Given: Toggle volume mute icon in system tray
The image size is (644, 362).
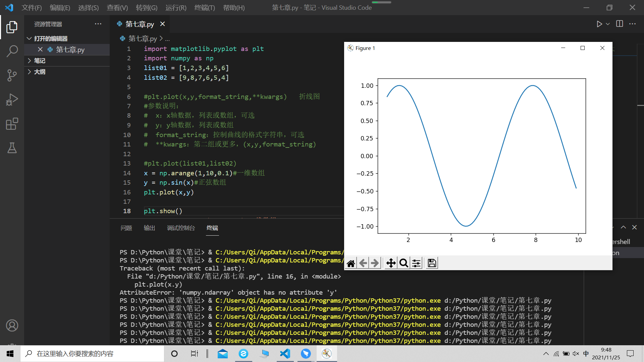Looking at the screenshot, I should coord(576,354).
